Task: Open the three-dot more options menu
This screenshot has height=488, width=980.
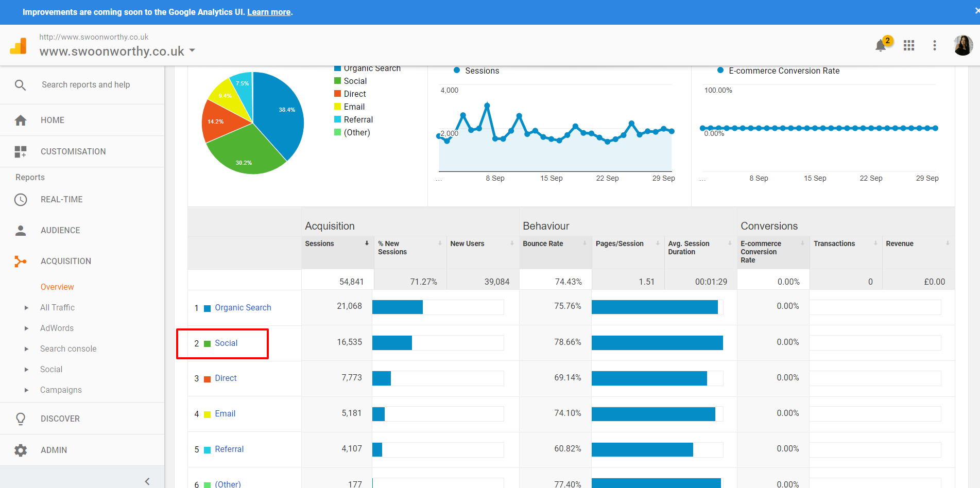Action: [934, 46]
